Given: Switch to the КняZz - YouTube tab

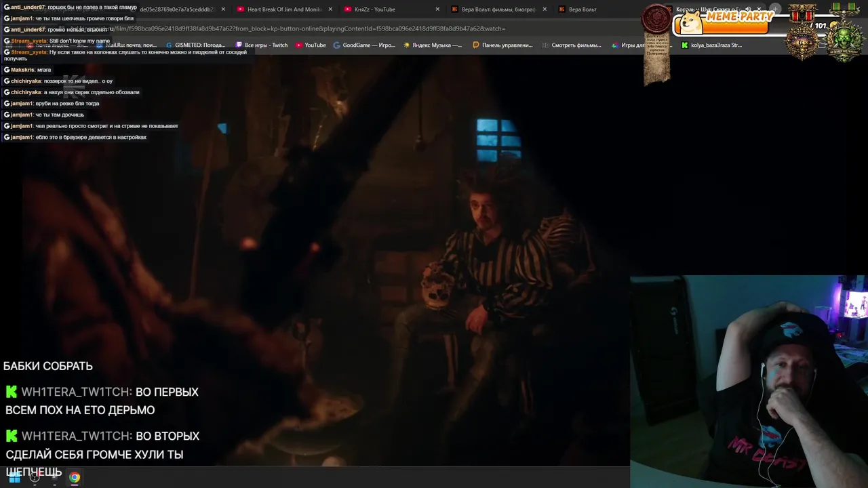Looking at the screenshot, I should click(392, 9).
